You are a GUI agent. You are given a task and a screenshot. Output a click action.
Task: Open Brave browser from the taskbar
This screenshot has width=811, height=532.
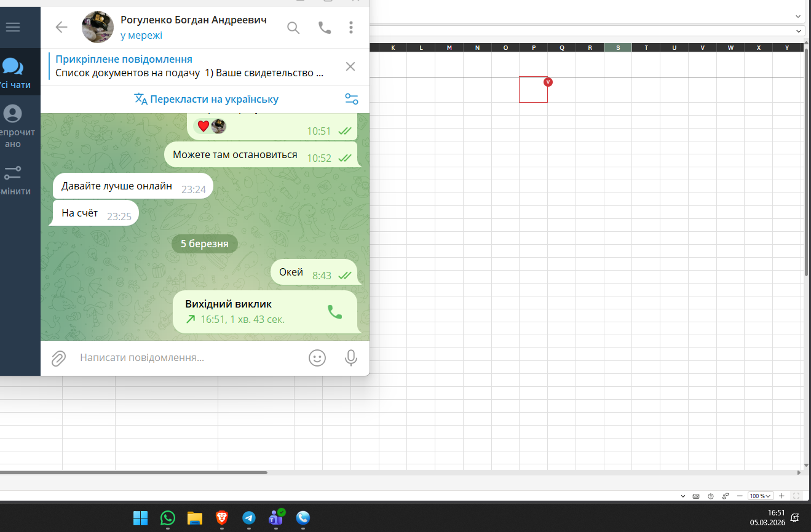pos(222,518)
